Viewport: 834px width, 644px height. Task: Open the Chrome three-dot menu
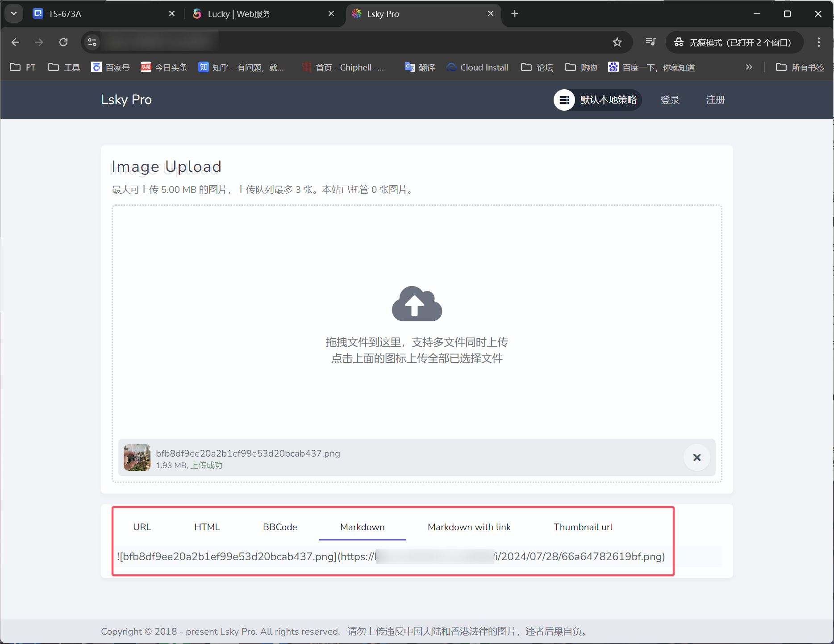[818, 42]
